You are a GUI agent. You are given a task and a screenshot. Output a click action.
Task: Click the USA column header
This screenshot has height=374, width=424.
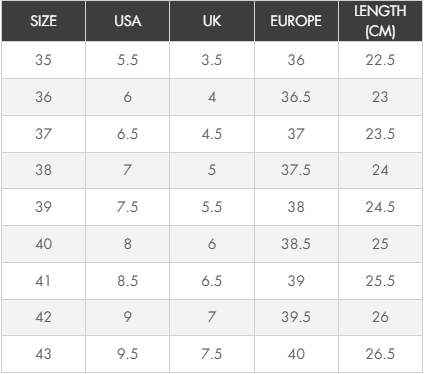click(127, 21)
